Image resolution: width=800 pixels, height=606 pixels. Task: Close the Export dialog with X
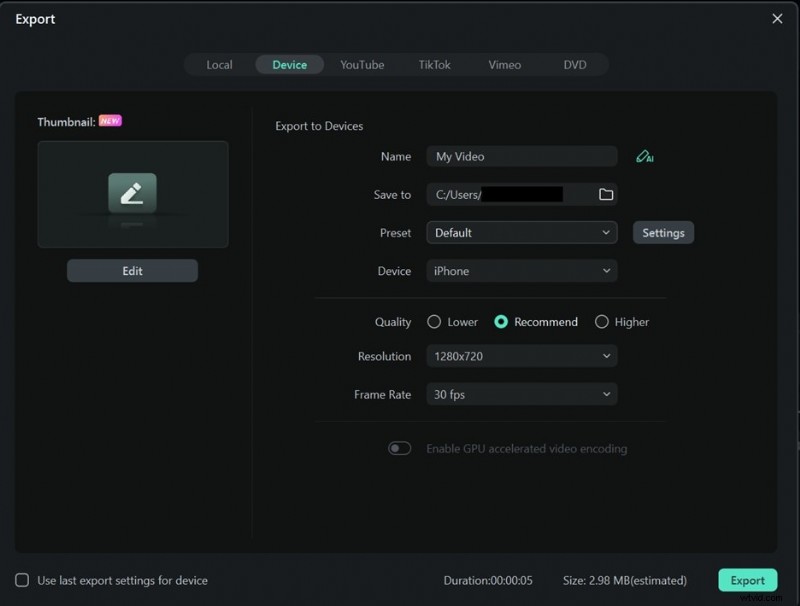click(777, 19)
